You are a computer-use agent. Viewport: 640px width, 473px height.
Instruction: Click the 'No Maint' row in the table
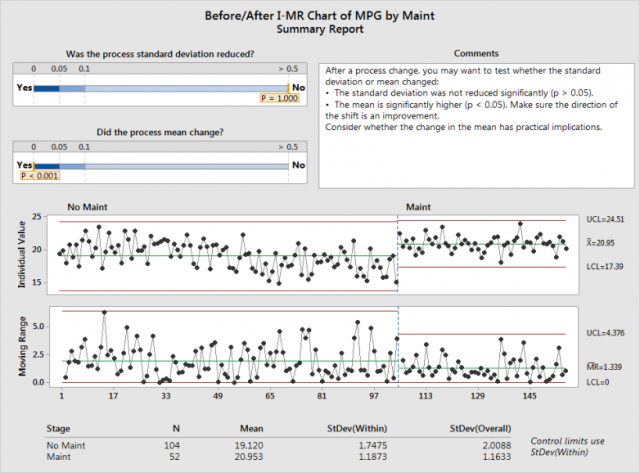[279, 445]
